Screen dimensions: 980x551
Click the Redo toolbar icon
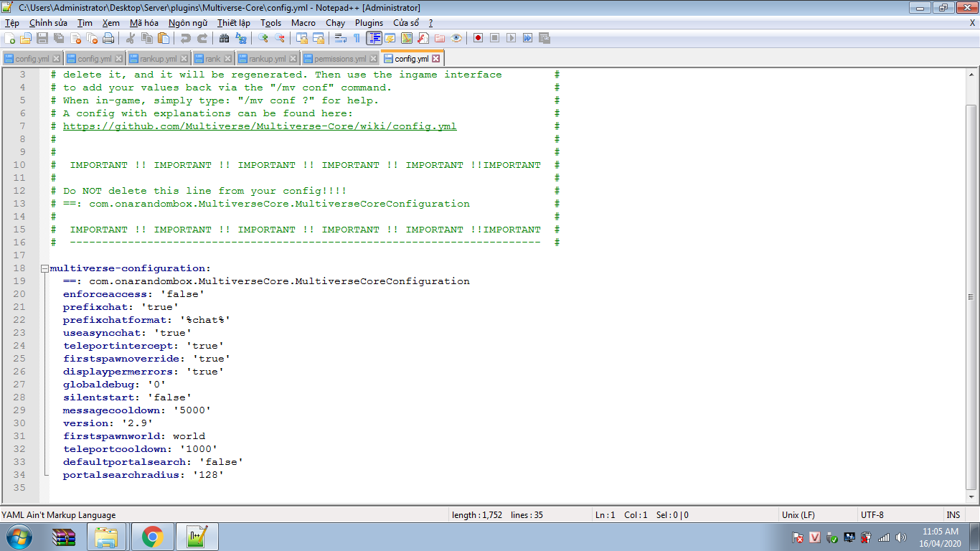click(x=202, y=38)
